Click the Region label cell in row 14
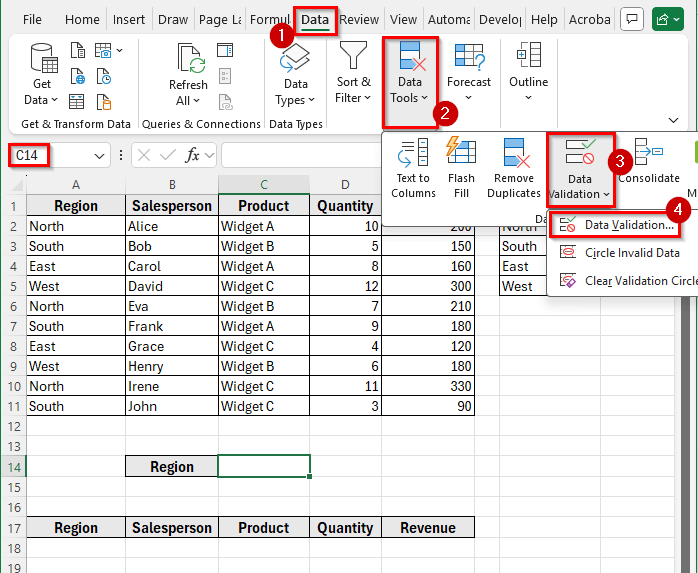 click(172, 467)
